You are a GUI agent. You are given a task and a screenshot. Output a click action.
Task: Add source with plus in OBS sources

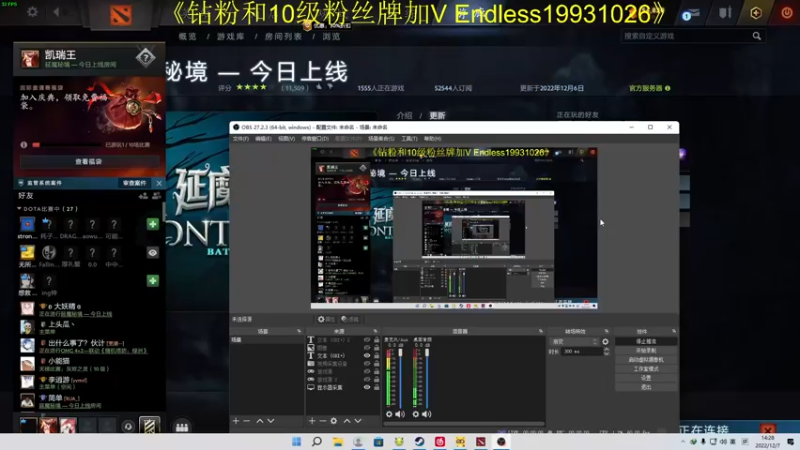click(x=312, y=421)
